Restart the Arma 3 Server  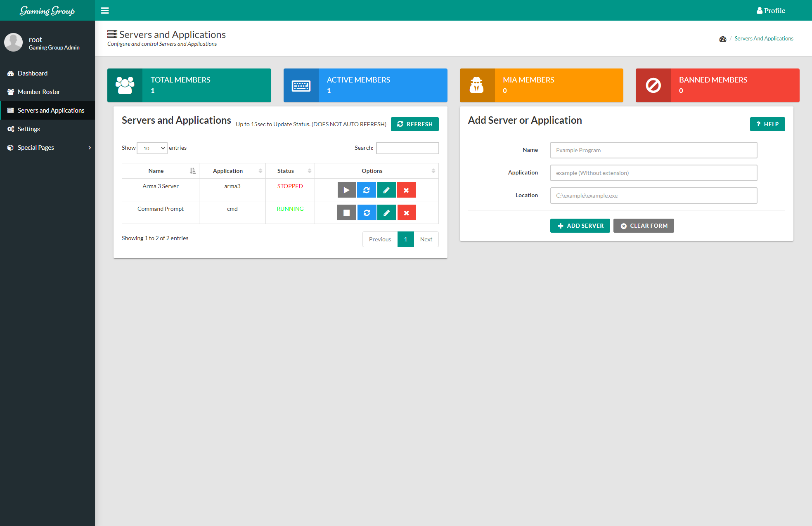[367, 190]
